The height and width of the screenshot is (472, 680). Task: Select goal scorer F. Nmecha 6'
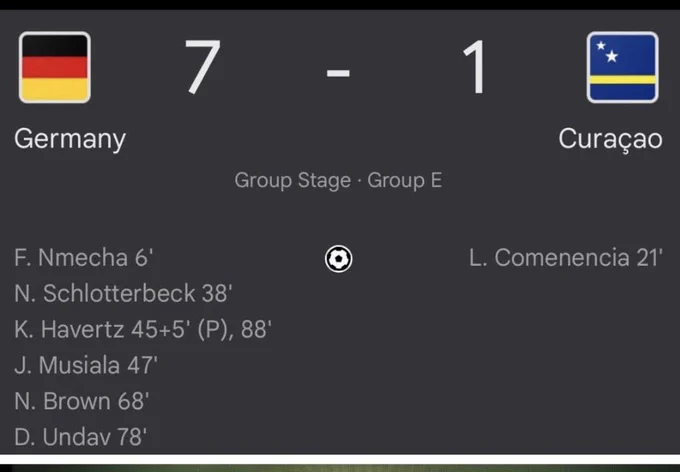(83, 258)
